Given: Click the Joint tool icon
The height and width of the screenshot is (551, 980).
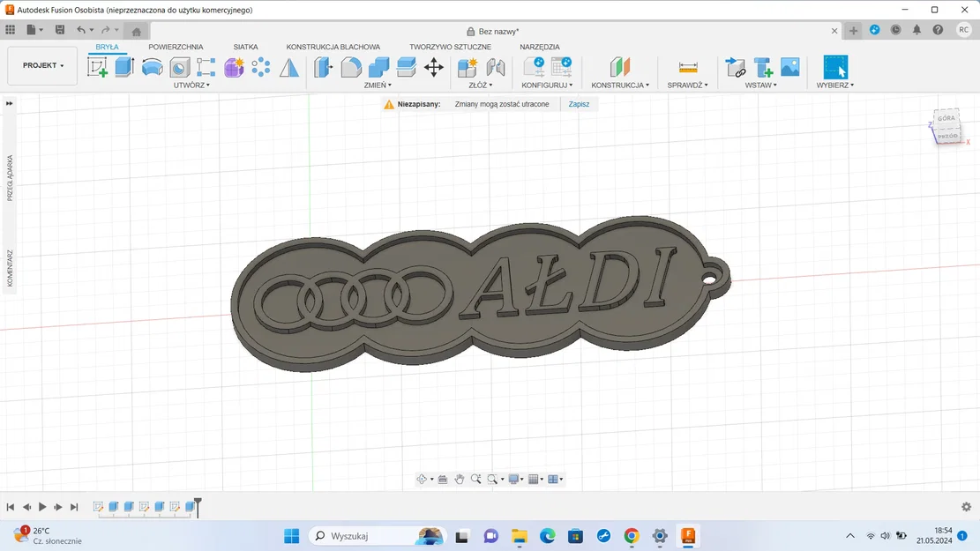Looking at the screenshot, I should 495,67.
